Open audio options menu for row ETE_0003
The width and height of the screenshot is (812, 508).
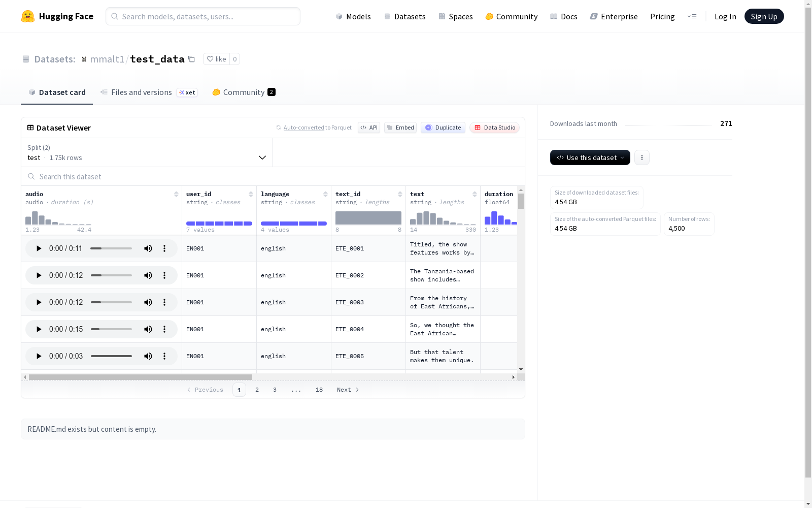[x=164, y=302]
